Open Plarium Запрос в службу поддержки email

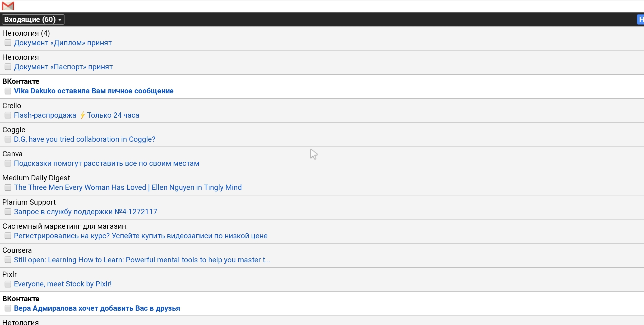(86, 212)
